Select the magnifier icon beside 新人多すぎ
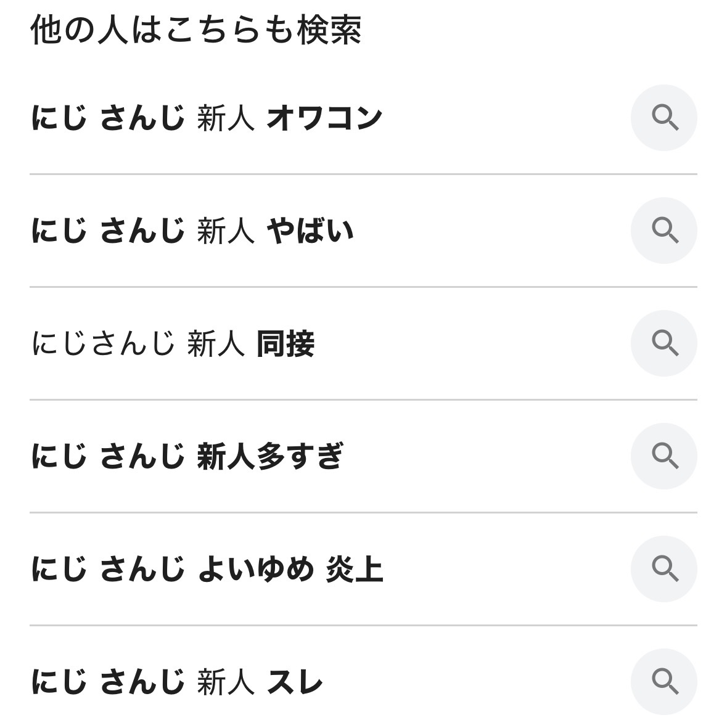Screen dimensions: 727x728 pyautogui.click(x=664, y=456)
